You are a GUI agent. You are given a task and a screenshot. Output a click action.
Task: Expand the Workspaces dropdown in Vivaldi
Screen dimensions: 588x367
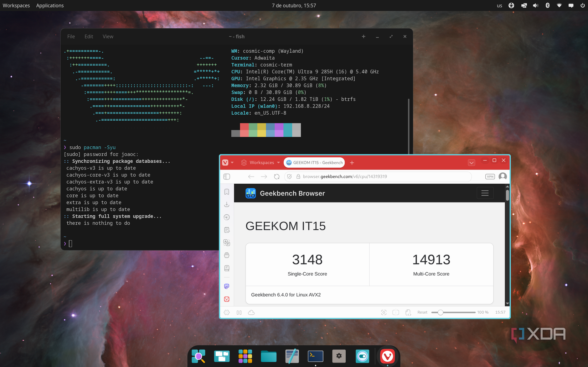point(278,162)
